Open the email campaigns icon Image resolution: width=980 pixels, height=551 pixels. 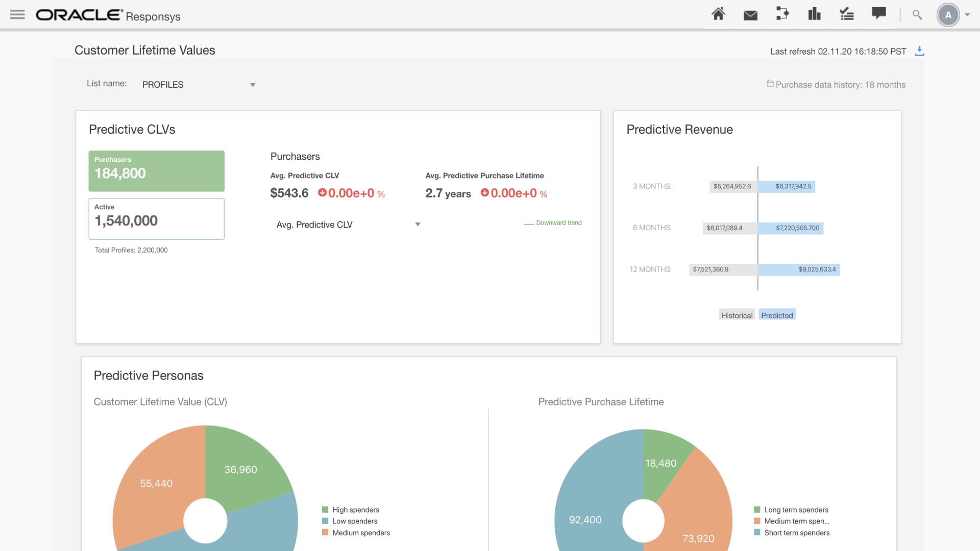coord(750,14)
